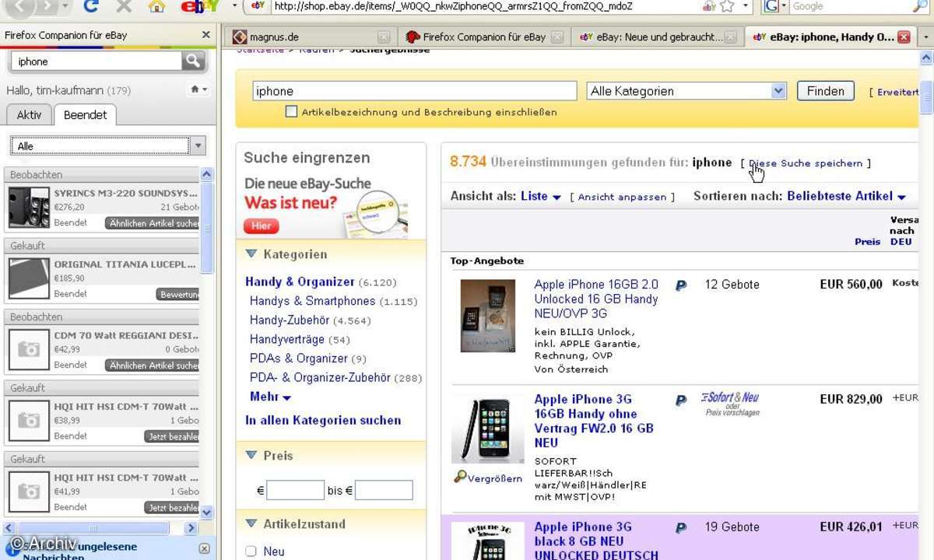Switch to eBay: Neue und gebraucht tab
Viewport: 934px width, 560px height.
click(658, 37)
